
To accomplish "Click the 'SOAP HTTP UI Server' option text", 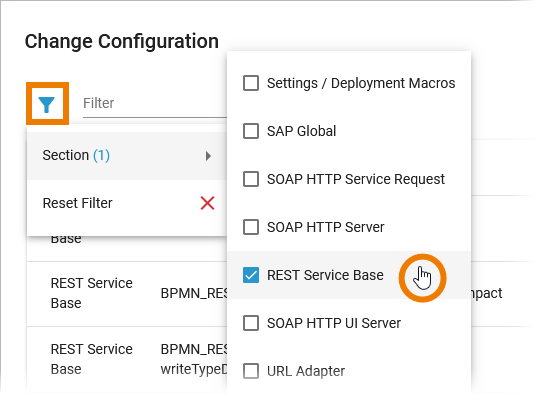I will coord(334,323).
